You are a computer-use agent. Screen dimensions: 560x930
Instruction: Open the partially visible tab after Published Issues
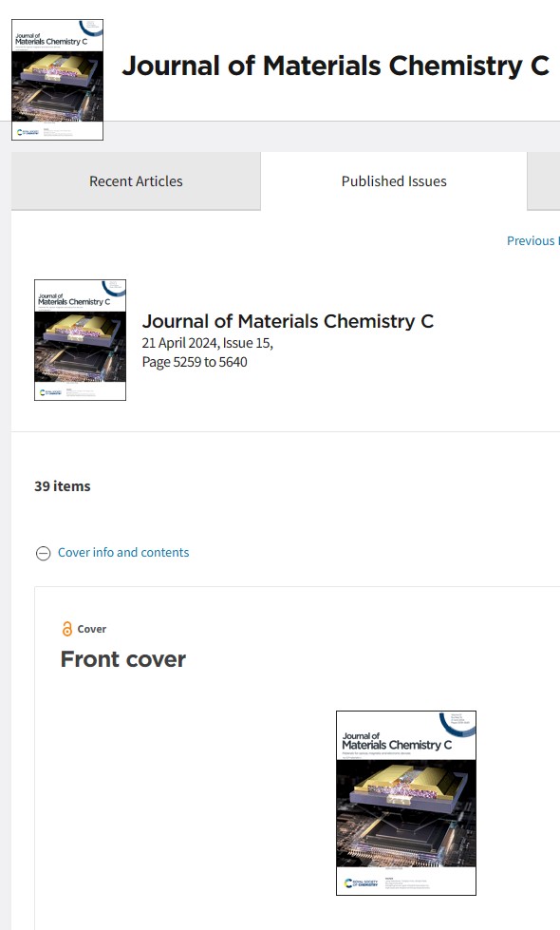click(x=544, y=180)
